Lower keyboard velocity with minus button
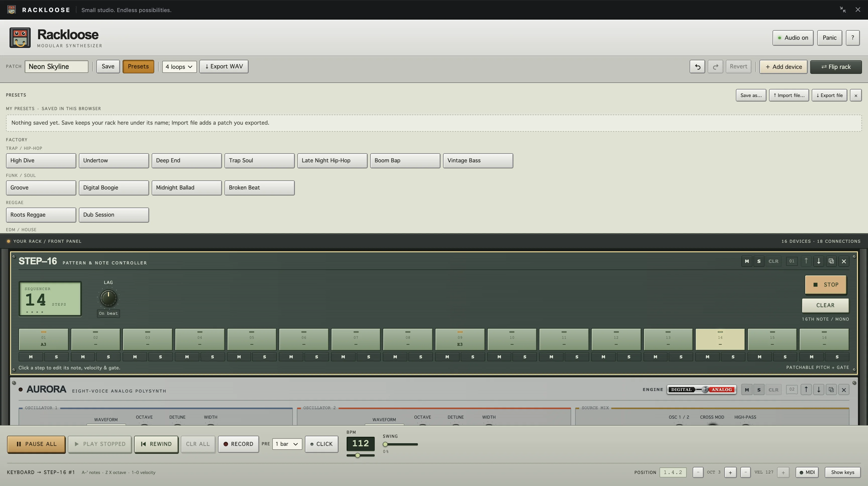The height and width of the screenshot is (486, 868). pyautogui.click(x=745, y=472)
